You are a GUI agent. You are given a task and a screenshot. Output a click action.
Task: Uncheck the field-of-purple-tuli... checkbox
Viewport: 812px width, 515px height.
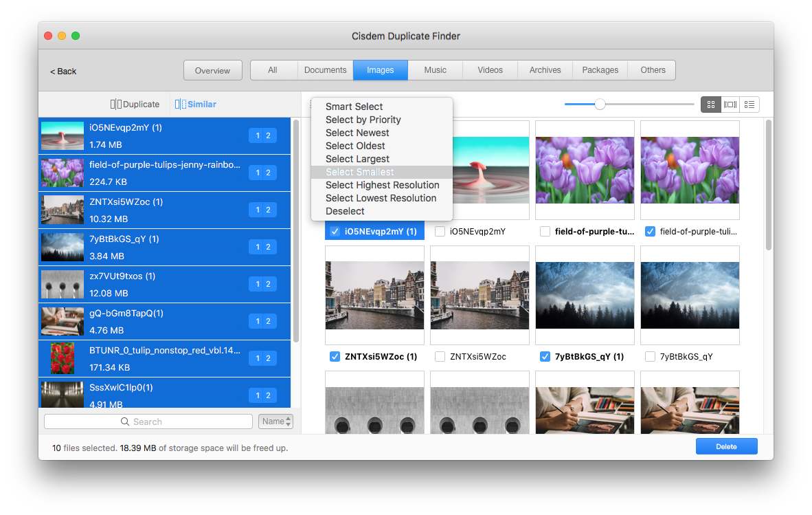tap(650, 232)
